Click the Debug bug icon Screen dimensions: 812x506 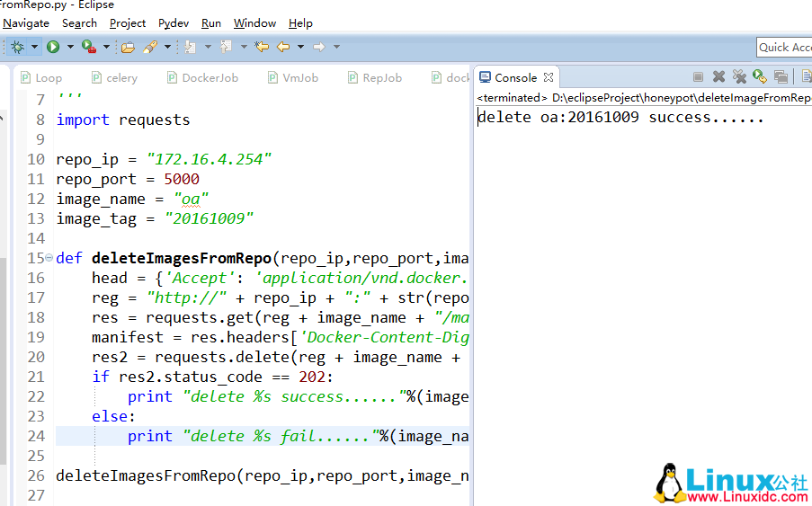tap(17, 47)
